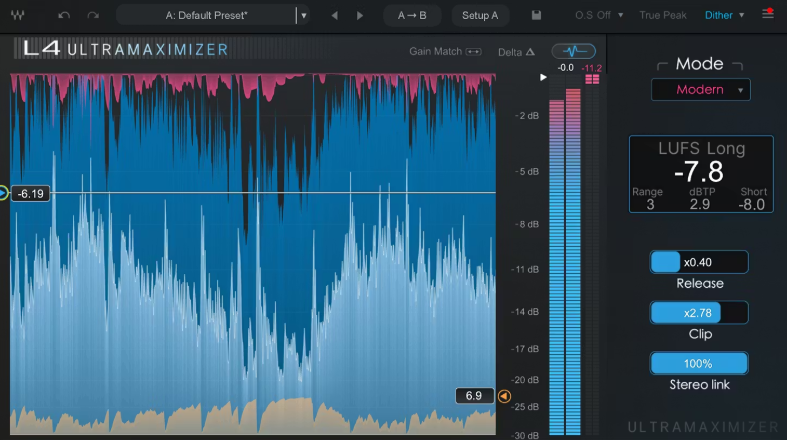Click the orange gain handle at 6.9
Image resolution: width=787 pixels, height=440 pixels.
click(x=504, y=396)
